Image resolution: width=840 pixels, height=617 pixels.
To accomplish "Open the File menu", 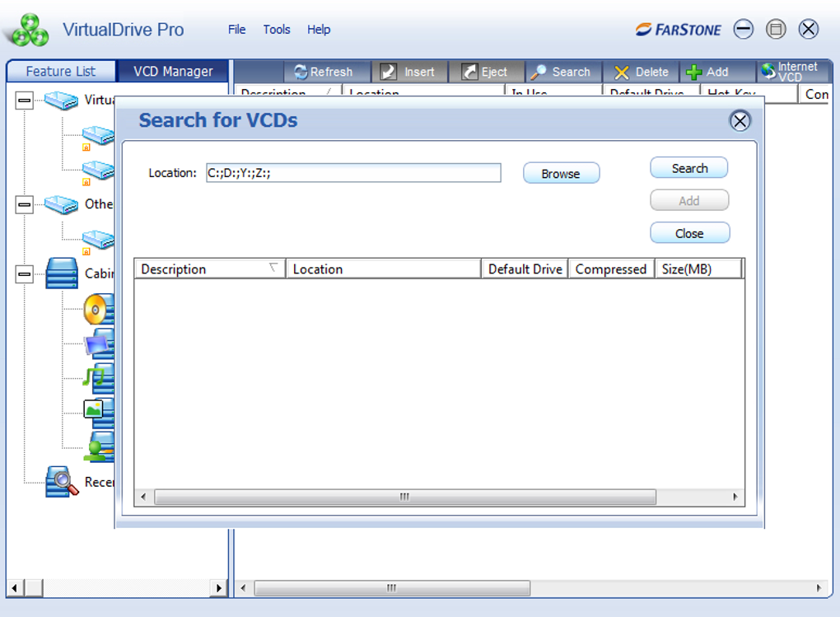I will [x=236, y=30].
